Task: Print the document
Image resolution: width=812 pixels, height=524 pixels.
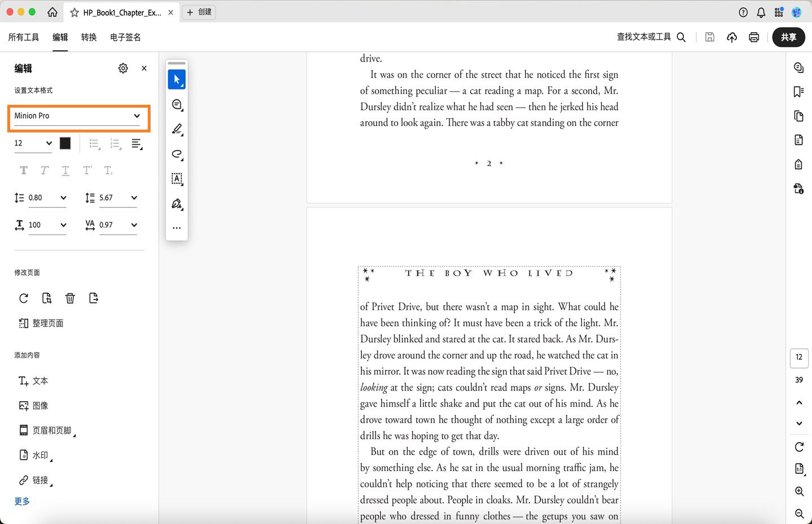Action: [x=754, y=37]
